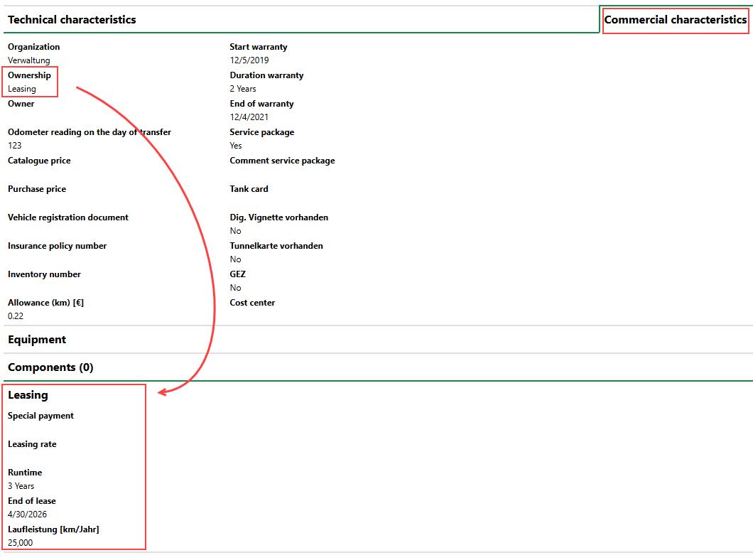Viewport: 753px width, 560px height.
Task: Click the Allowance (km) value 0.22
Action: pyautogui.click(x=16, y=316)
